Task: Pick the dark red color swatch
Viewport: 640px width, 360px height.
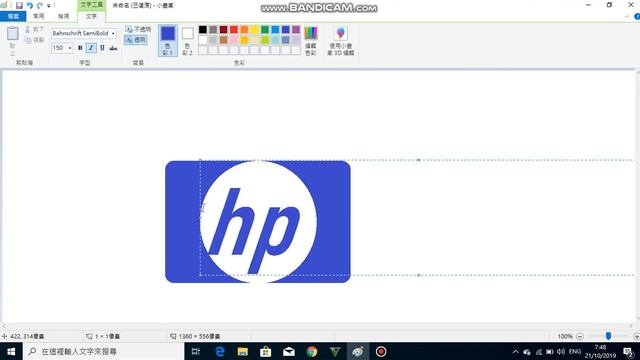Action: click(x=223, y=29)
